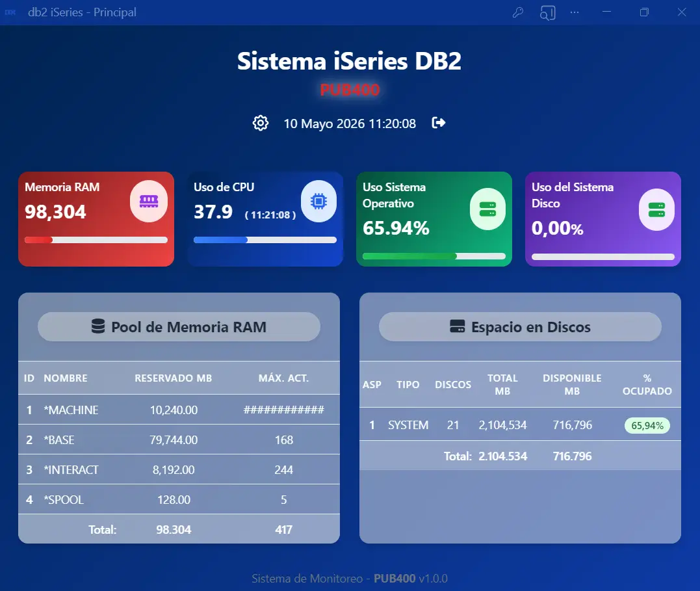
Task: Click the database stack icon beside Pool de Memoria RAM
Action: click(98, 326)
